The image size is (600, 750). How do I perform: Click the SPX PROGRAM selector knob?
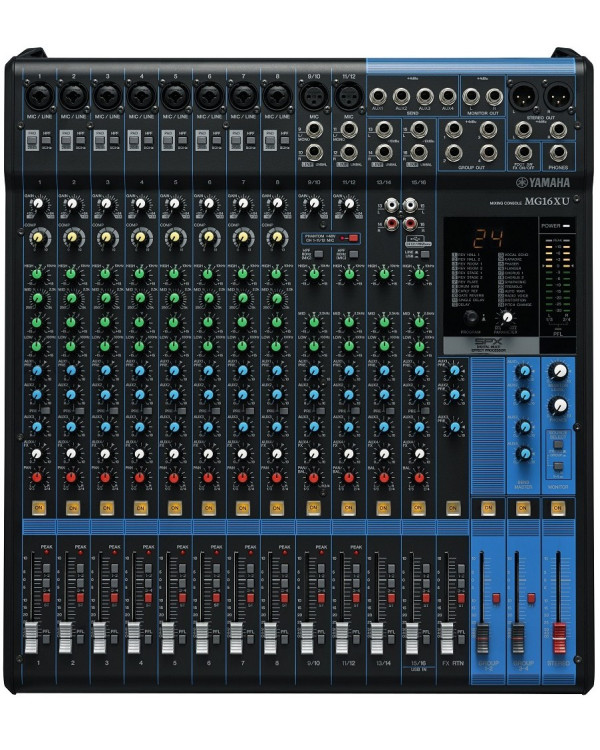[471, 317]
